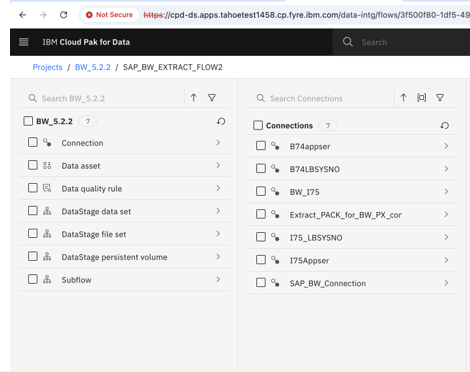Select the SAP_BW_EXTRACT_FLOW2 breadcrumb text
The image size is (470, 372).
coord(173,67)
